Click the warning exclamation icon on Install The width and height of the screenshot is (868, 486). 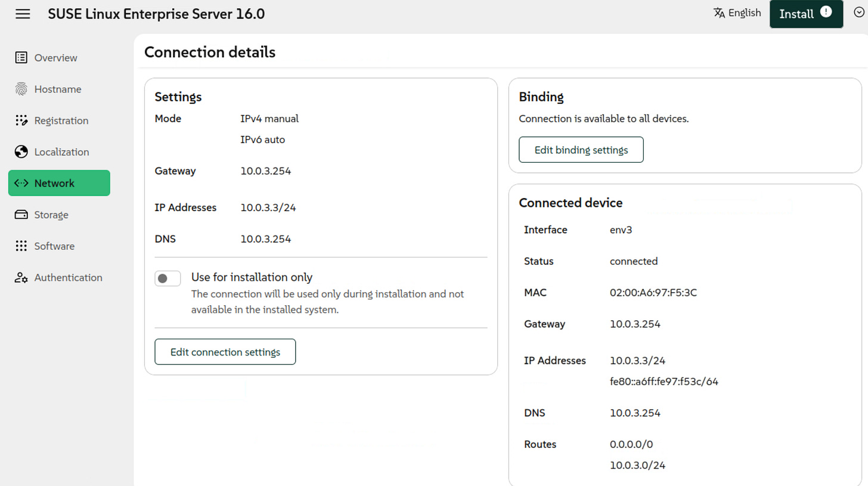point(826,12)
